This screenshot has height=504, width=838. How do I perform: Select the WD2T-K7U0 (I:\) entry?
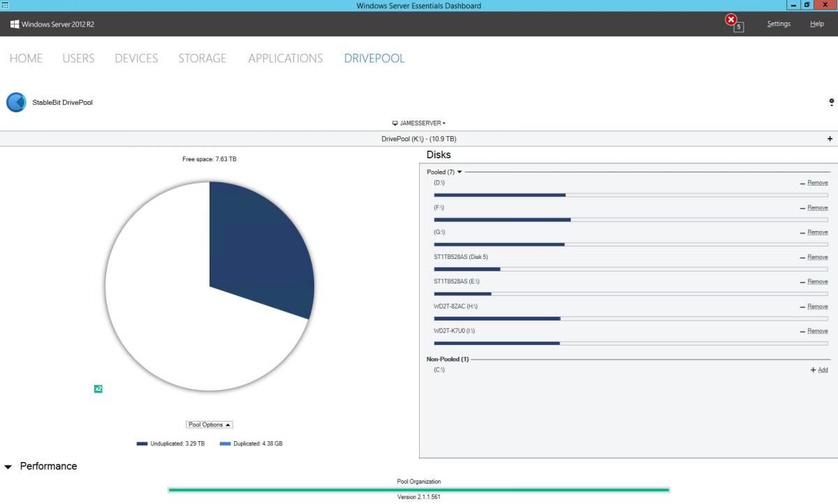[x=454, y=332]
